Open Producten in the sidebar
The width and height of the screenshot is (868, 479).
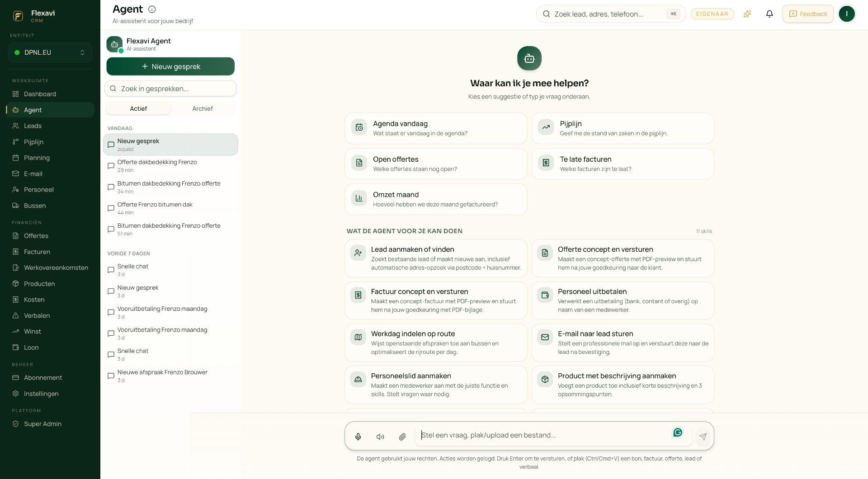point(50,284)
